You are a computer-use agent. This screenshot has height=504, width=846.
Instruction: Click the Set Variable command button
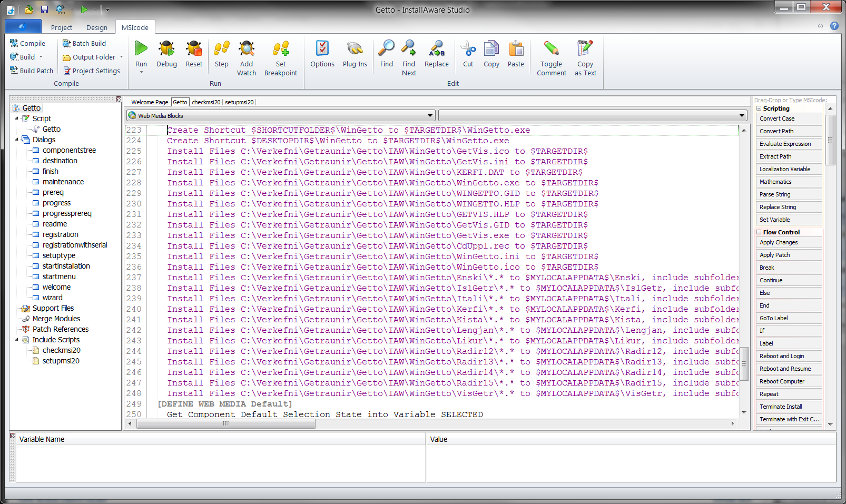[x=789, y=220]
